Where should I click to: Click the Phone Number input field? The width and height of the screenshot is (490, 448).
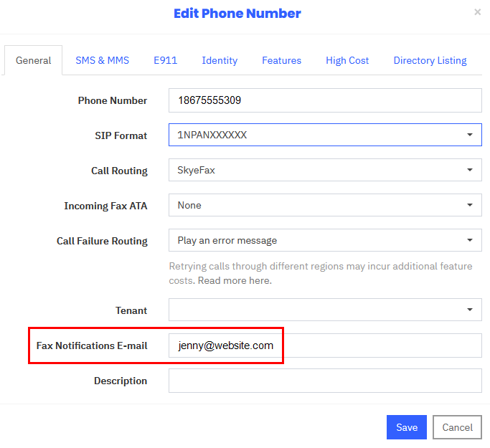pyautogui.click(x=325, y=100)
